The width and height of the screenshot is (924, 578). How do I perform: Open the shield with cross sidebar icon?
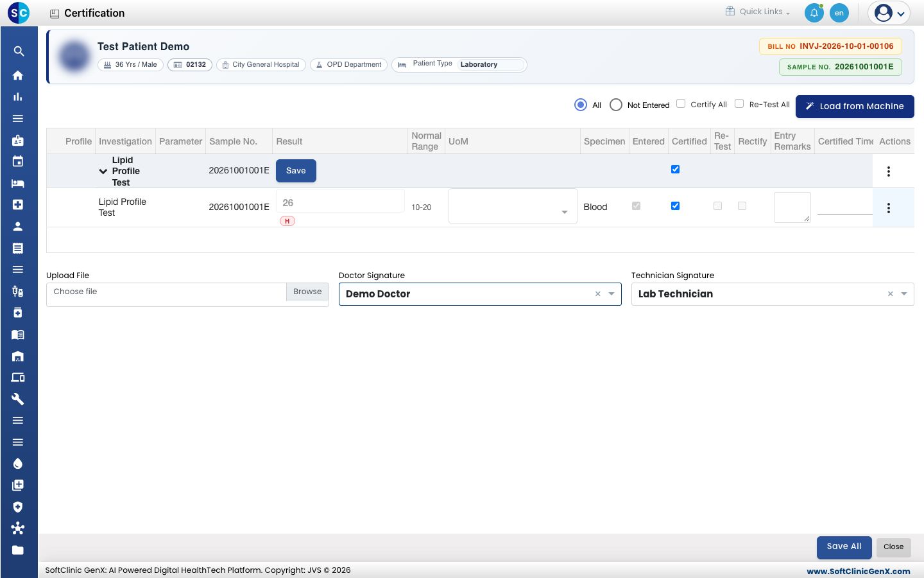point(18,507)
